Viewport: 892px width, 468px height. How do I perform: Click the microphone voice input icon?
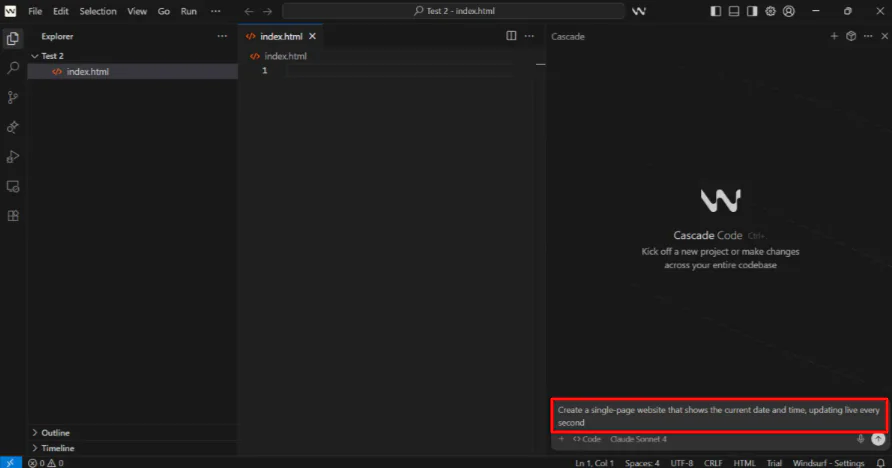click(x=861, y=439)
